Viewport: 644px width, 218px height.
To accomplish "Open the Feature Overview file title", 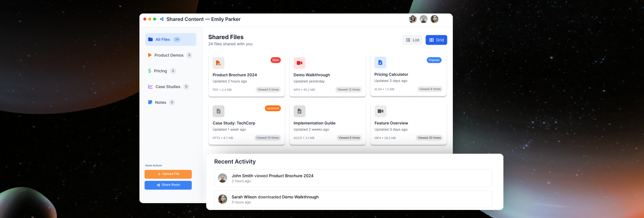I will click(x=391, y=123).
